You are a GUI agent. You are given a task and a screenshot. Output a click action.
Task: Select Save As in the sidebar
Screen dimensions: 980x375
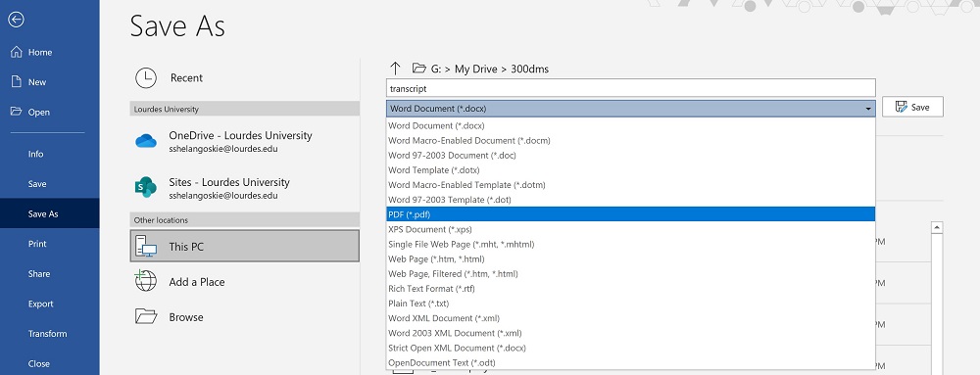[x=49, y=213]
